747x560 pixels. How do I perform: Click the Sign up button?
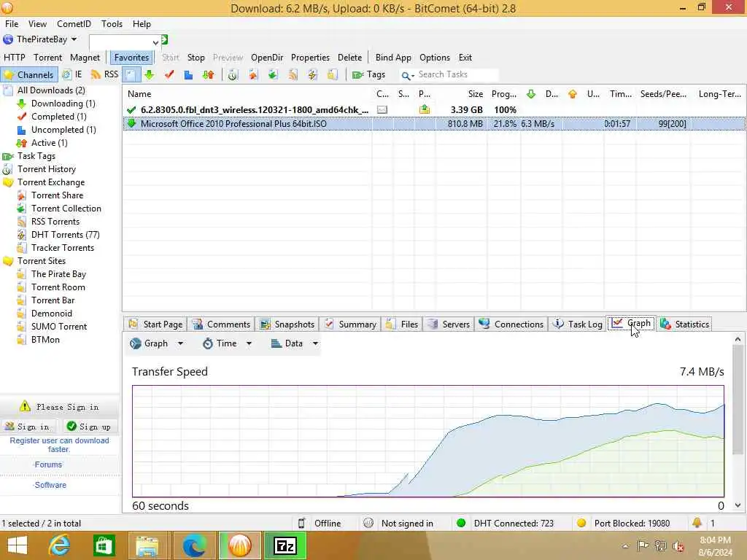click(x=90, y=427)
